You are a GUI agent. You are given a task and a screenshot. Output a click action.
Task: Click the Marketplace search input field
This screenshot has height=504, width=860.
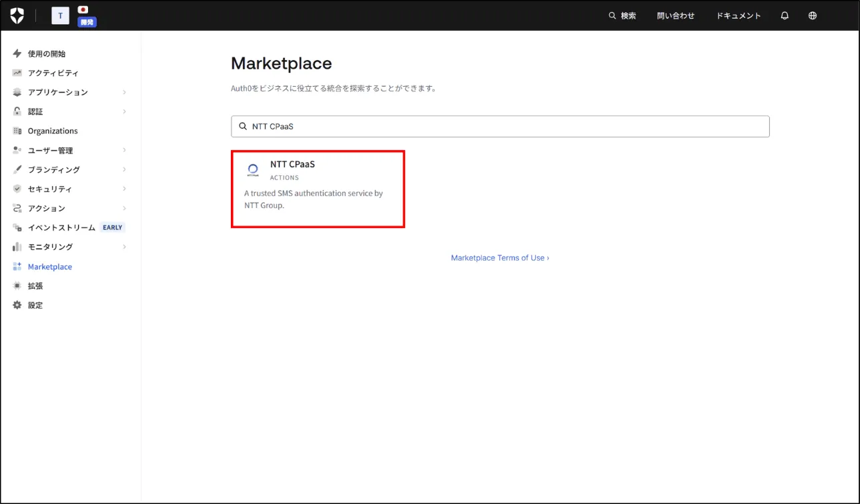[x=507, y=127]
